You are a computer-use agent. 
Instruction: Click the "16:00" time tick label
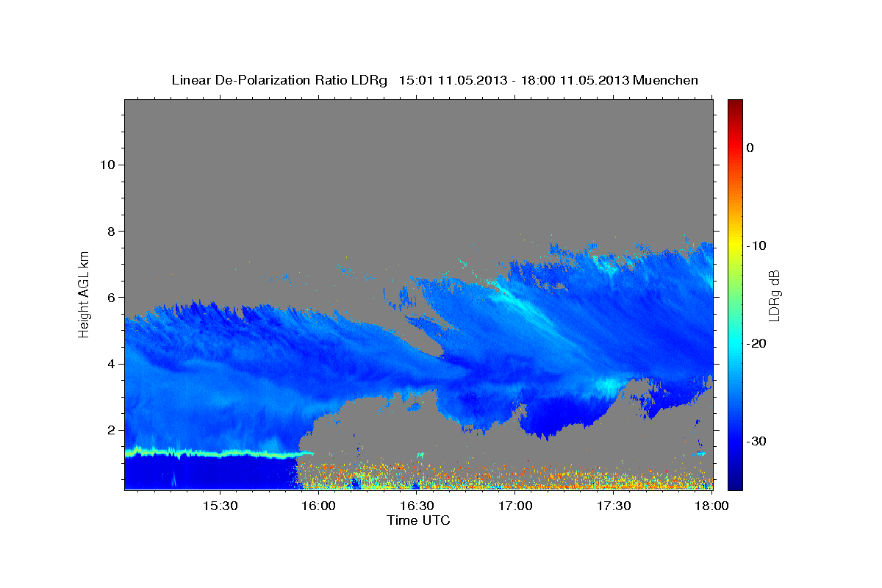click(x=318, y=506)
